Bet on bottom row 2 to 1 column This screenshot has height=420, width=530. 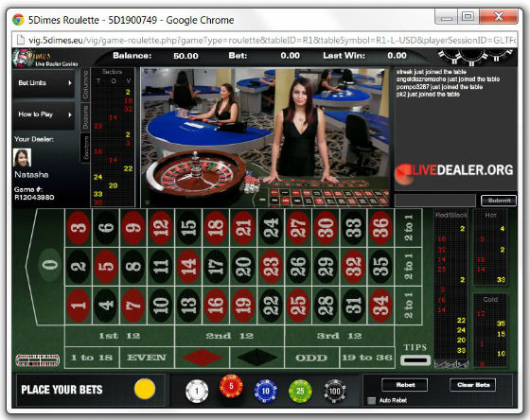[408, 306]
